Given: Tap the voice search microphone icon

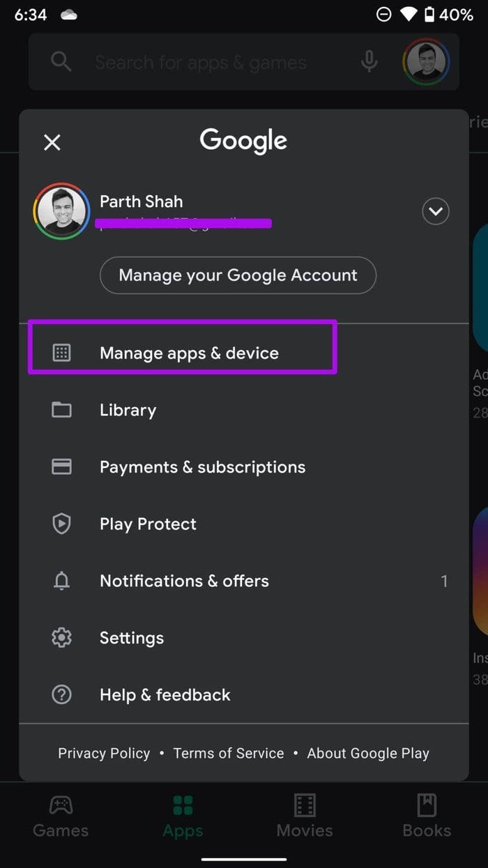Looking at the screenshot, I should point(369,62).
